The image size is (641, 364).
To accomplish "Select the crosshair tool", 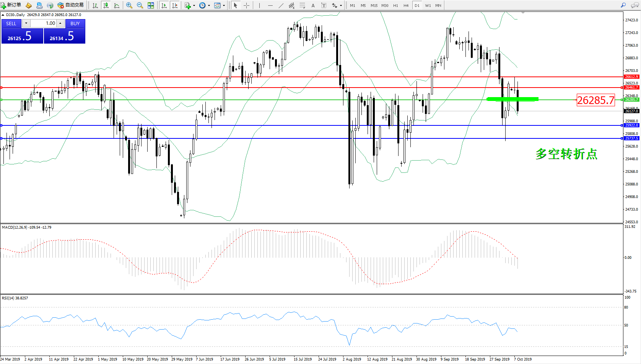I will (x=247, y=5).
